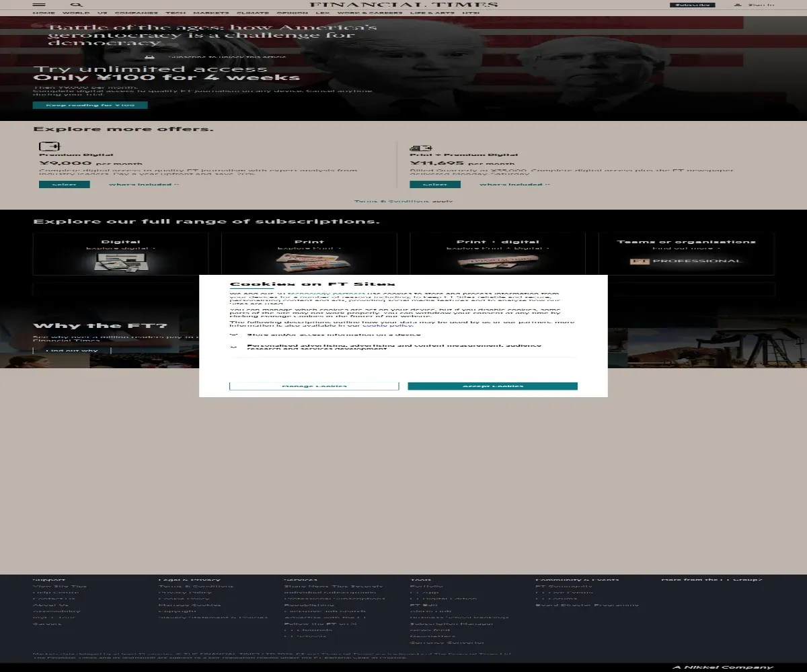The width and height of the screenshot is (807, 672).
Task: Click Manage Cookies button in dialog
Action: click(314, 386)
